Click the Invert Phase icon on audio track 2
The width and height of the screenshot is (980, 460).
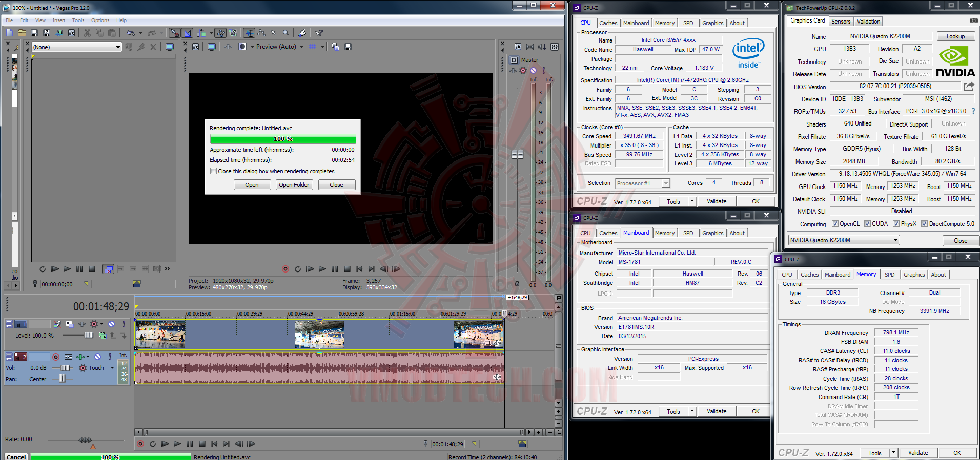click(x=68, y=357)
